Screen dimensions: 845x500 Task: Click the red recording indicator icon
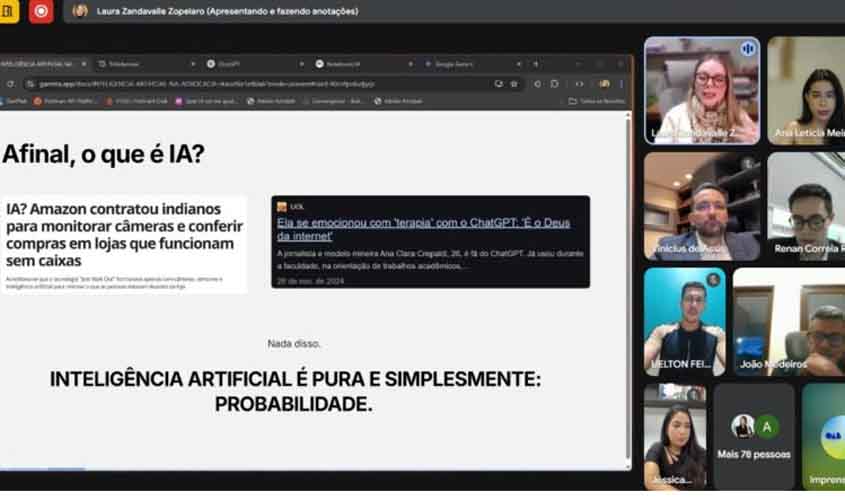(41, 11)
